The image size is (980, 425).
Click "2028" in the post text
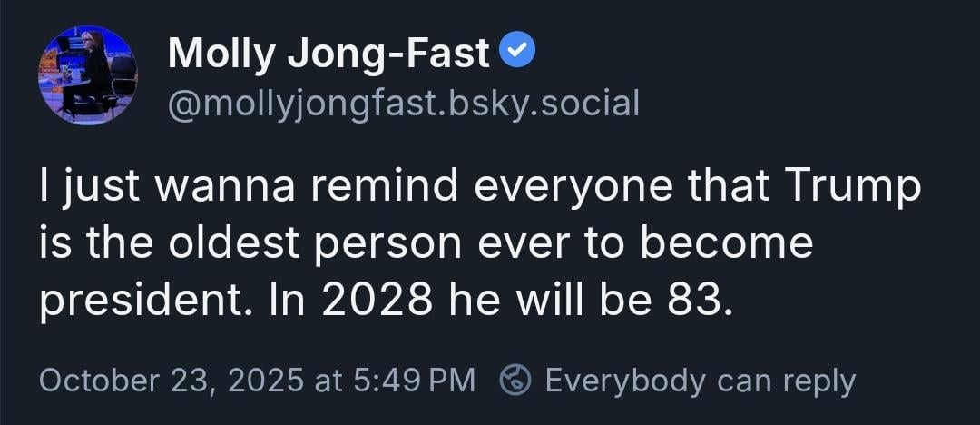[x=358, y=300]
